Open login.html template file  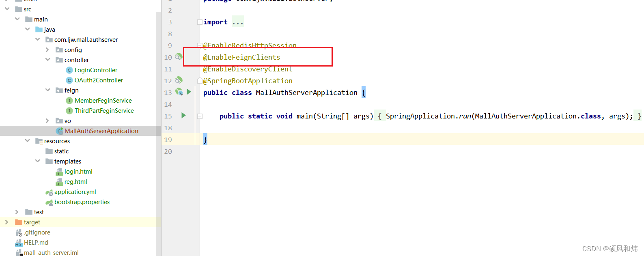[78, 171]
